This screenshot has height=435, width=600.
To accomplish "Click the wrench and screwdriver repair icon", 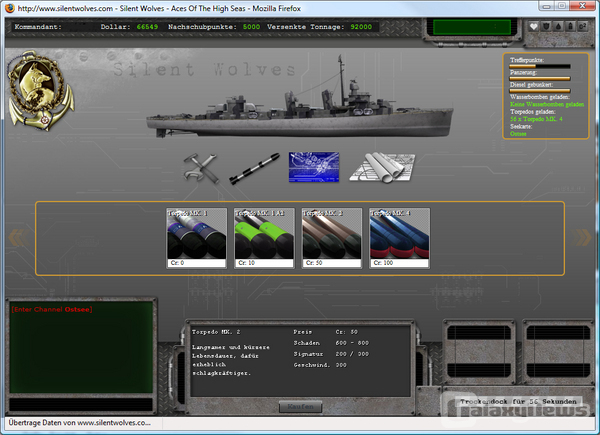I will [202, 168].
